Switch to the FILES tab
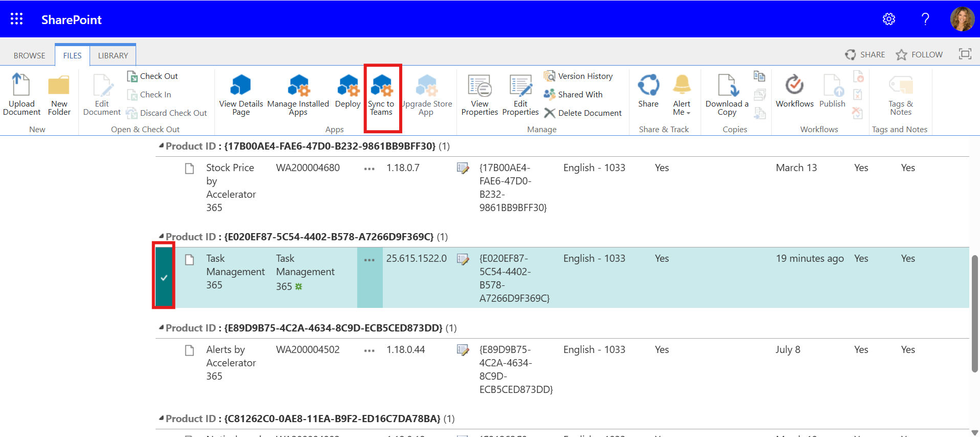The height and width of the screenshot is (437, 980). 72,55
